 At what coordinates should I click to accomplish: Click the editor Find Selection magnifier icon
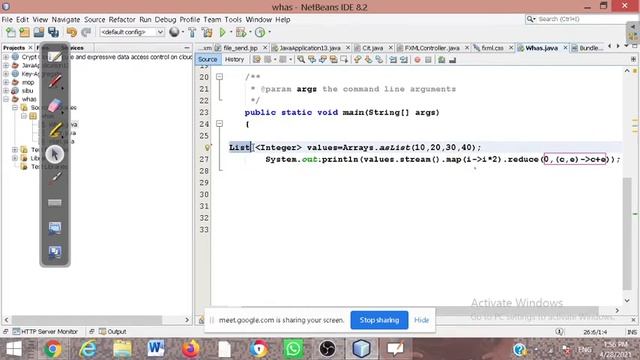(301, 60)
